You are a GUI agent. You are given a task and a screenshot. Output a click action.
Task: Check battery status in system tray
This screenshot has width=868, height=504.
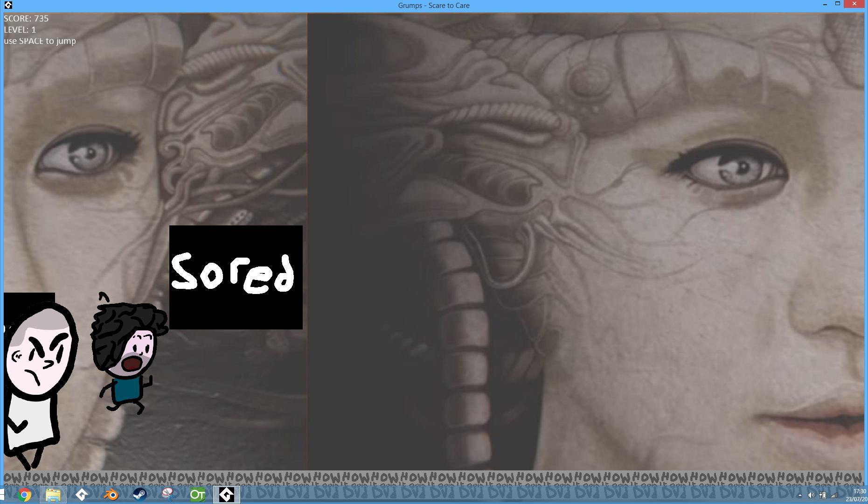[823, 495]
